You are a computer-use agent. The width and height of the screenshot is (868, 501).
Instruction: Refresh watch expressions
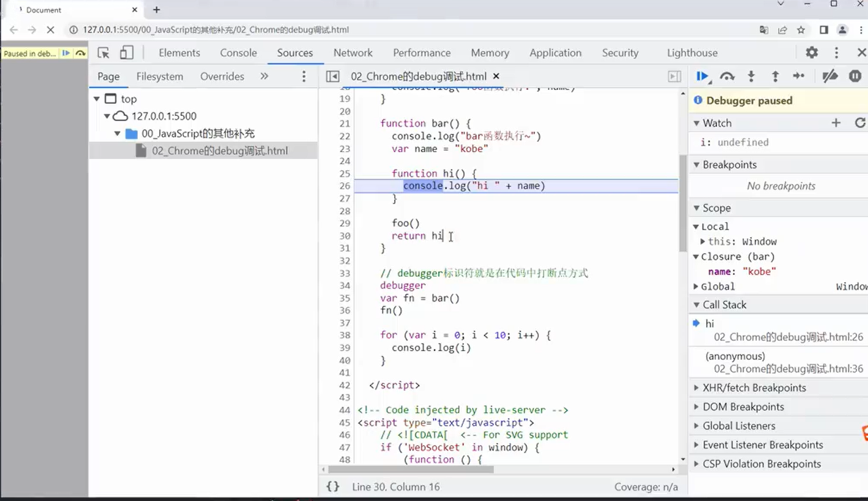click(x=860, y=123)
